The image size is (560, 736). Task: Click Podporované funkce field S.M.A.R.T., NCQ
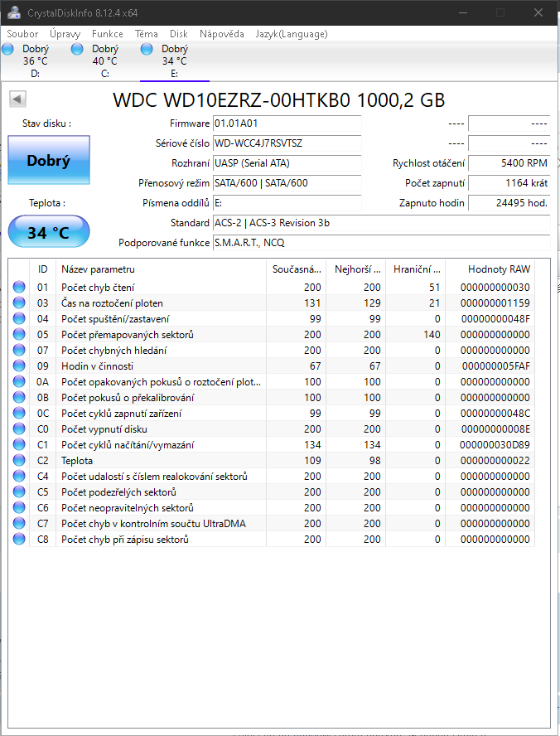[x=381, y=243]
